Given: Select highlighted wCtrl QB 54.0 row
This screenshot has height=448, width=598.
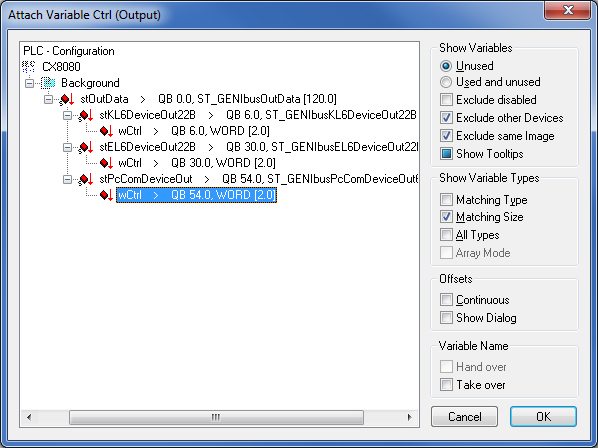Looking at the screenshot, I should click(196, 195).
